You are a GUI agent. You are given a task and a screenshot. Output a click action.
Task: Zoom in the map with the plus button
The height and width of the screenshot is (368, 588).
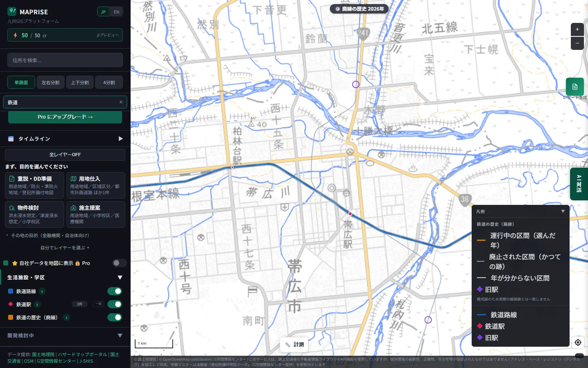pos(577,29)
